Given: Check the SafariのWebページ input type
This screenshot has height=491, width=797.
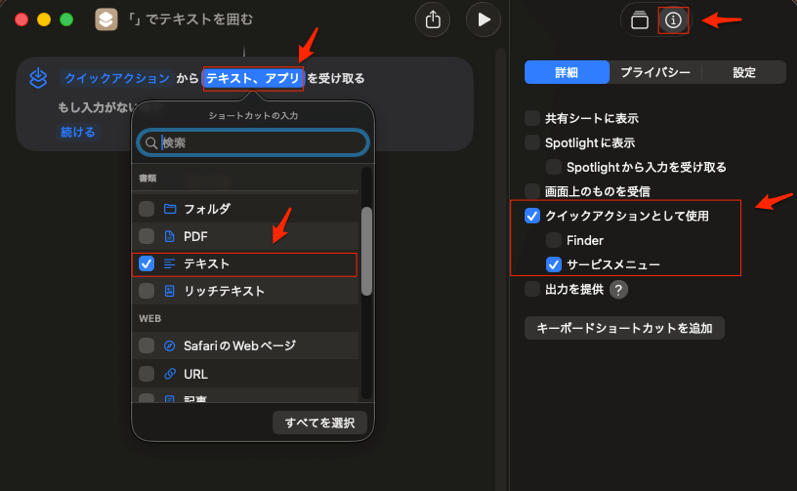Looking at the screenshot, I should (x=146, y=346).
